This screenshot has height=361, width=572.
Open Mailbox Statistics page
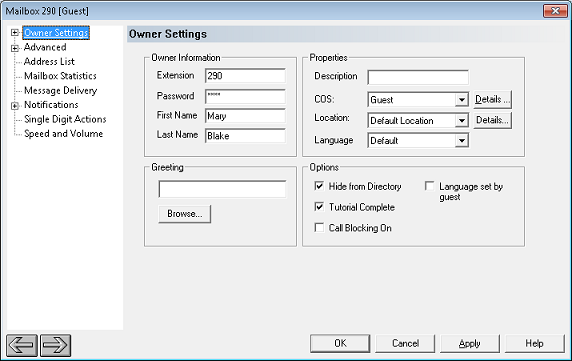[x=60, y=76]
